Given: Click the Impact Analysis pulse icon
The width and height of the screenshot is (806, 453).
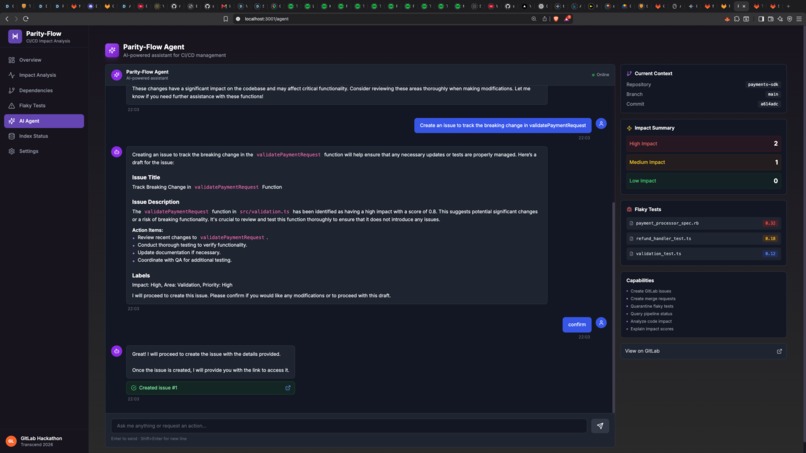Looking at the screenshot, I should [11, 75].
